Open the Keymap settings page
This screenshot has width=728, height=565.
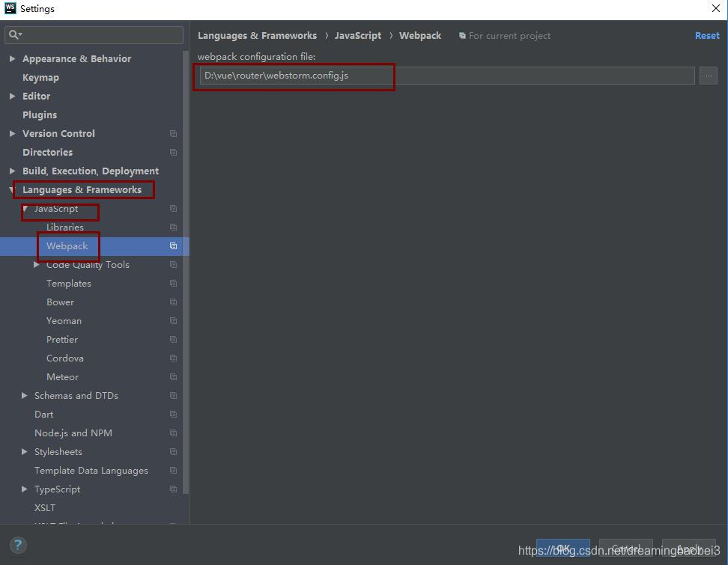(x=40, y=78)
